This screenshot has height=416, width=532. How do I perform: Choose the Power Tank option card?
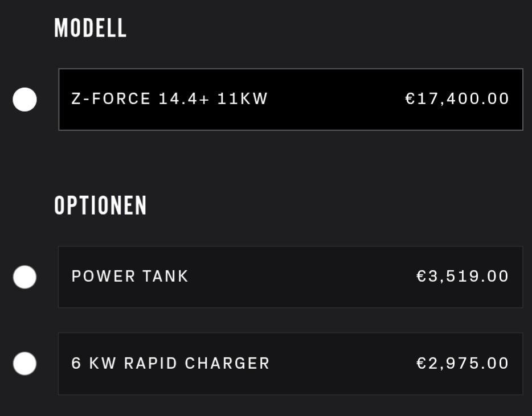[x=290, y=277]
